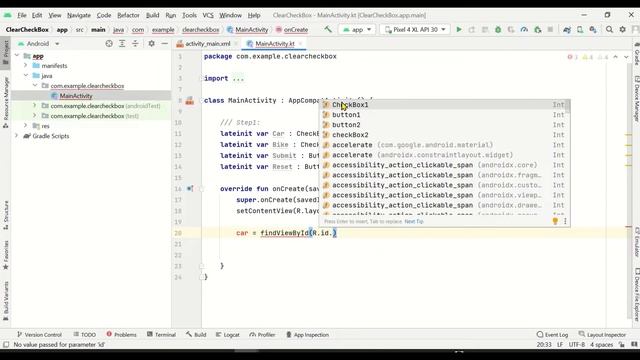Image resolution: width=640 pixels, height=360 pixels.
Task: Open the Event Log
Action: tap(552, 335)
